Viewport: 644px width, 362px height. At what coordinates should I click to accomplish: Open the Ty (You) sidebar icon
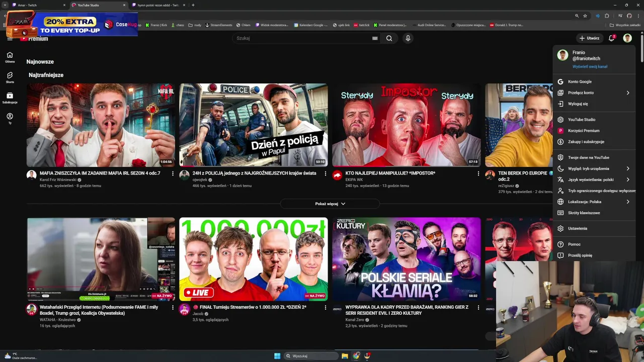[x=10, y=118]
